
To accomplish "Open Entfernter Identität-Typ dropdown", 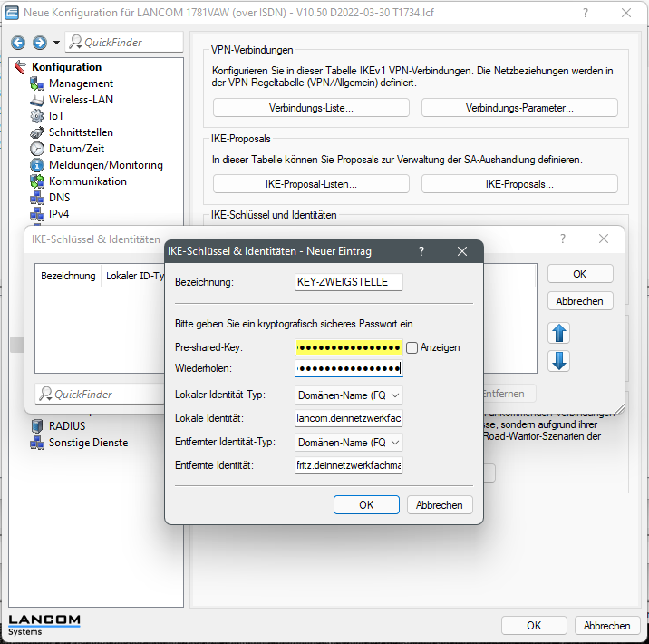I will point(349,442).
